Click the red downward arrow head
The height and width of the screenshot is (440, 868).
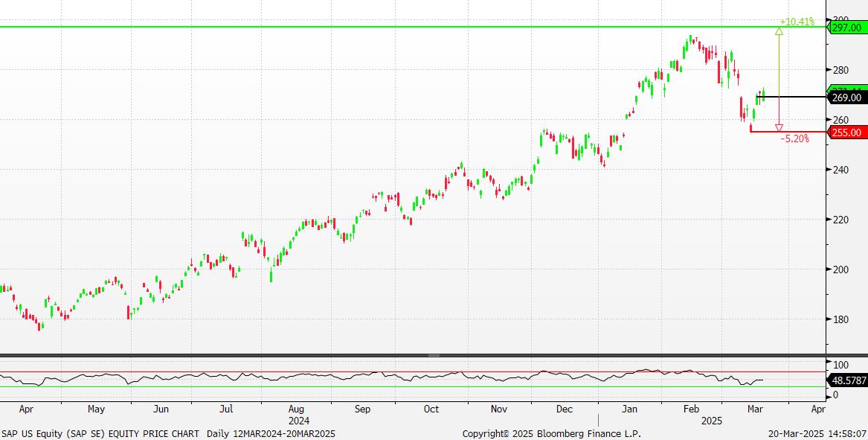(779, 128)
